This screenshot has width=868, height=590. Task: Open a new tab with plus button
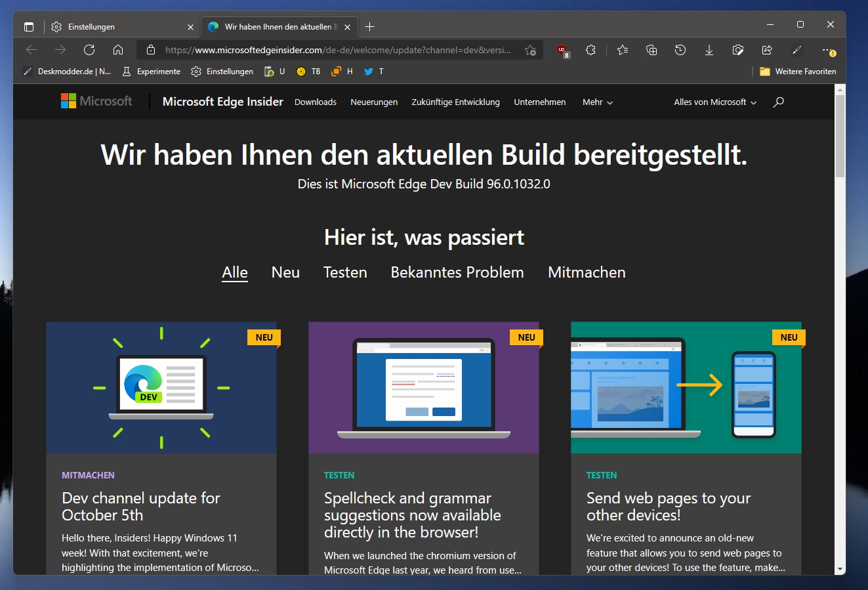coord(369,27)
